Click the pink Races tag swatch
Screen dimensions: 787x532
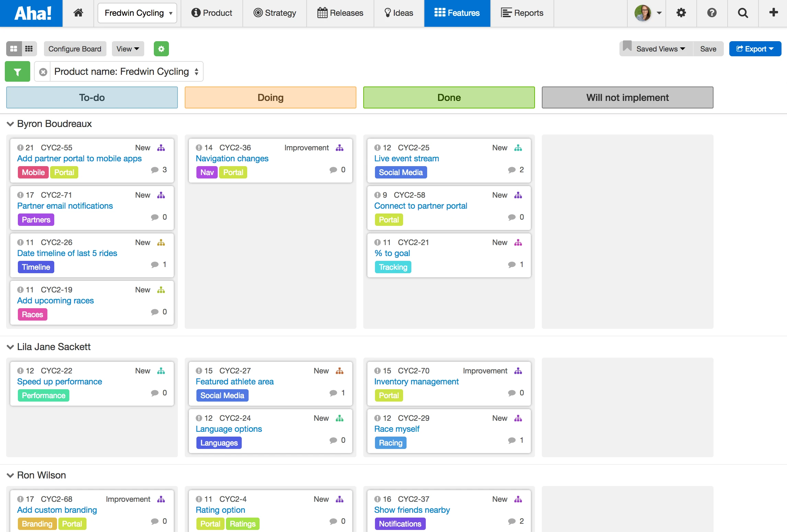32,314
